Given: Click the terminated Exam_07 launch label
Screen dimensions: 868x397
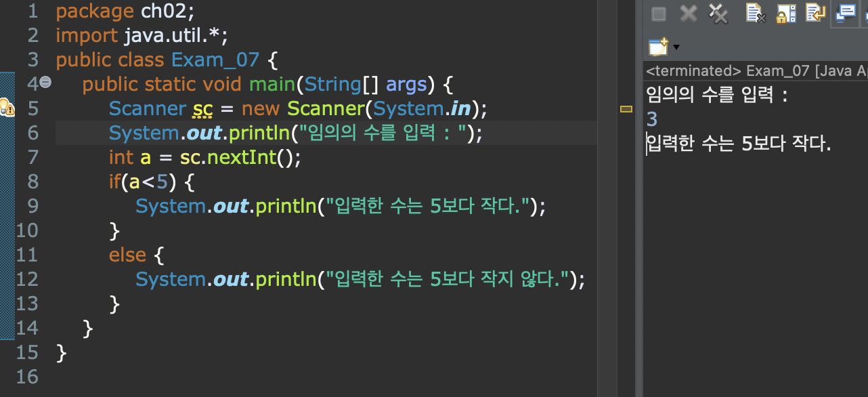Looking at the screenshot, I should tap(756, 70).
